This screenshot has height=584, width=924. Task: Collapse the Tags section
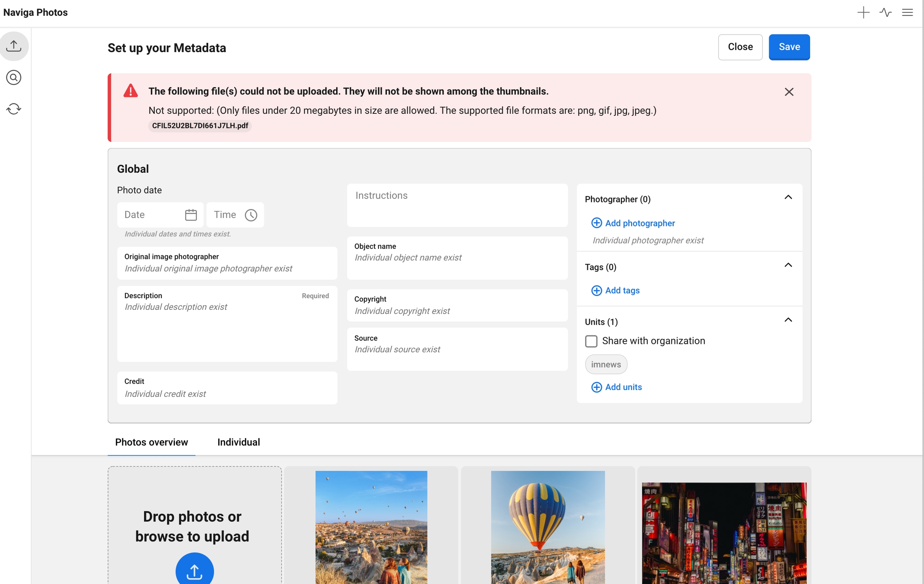tap(788, 265)
